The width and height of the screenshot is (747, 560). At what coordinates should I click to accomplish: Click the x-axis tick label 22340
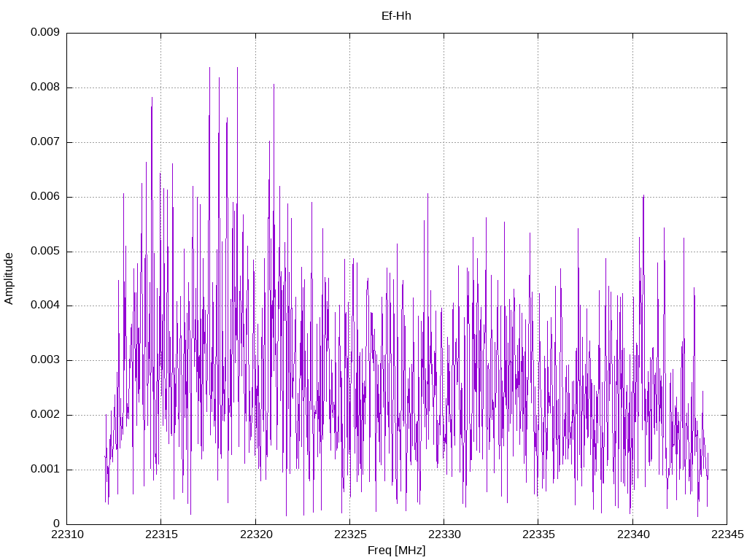click(x=633, y=534)
